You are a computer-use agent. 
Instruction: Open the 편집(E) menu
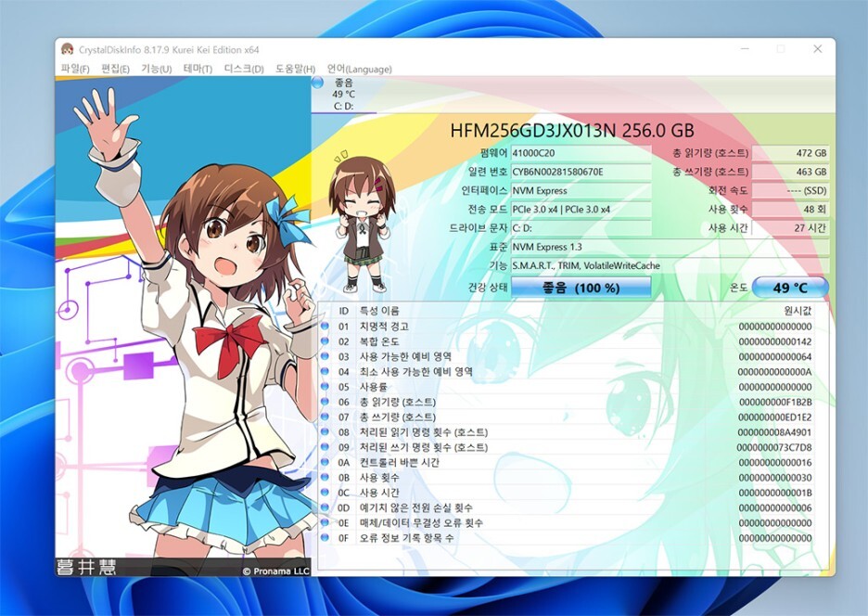(115, 69)
